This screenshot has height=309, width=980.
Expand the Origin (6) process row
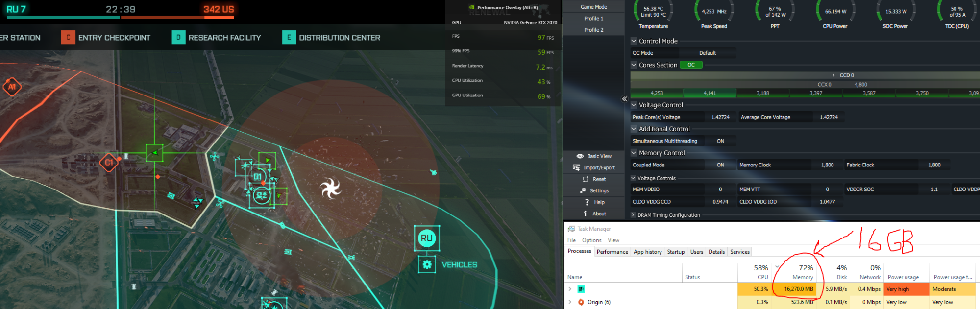(x=570, y=302)
